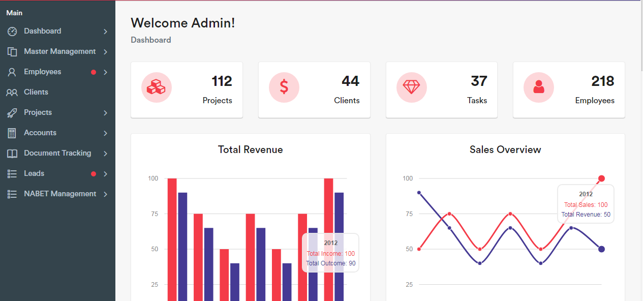Click the Accounts calculator icon
644x301 pixels.
(x=12, y=133)
